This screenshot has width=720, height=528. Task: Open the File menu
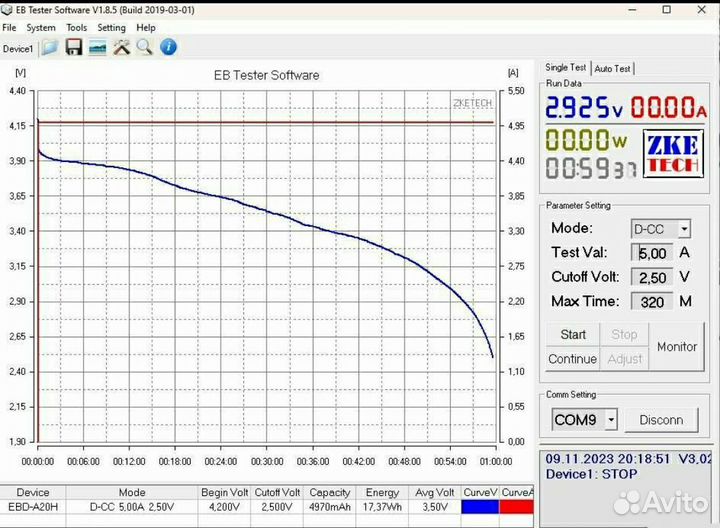[9, 28]
